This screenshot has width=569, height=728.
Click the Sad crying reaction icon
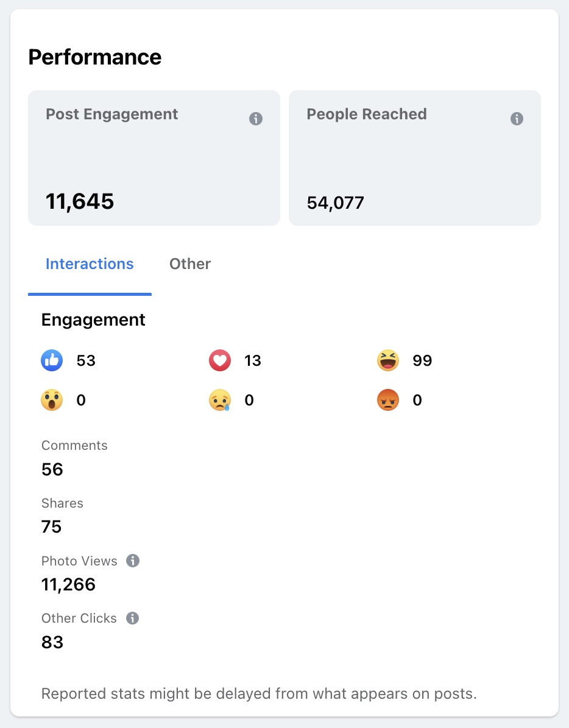point(220,401)
